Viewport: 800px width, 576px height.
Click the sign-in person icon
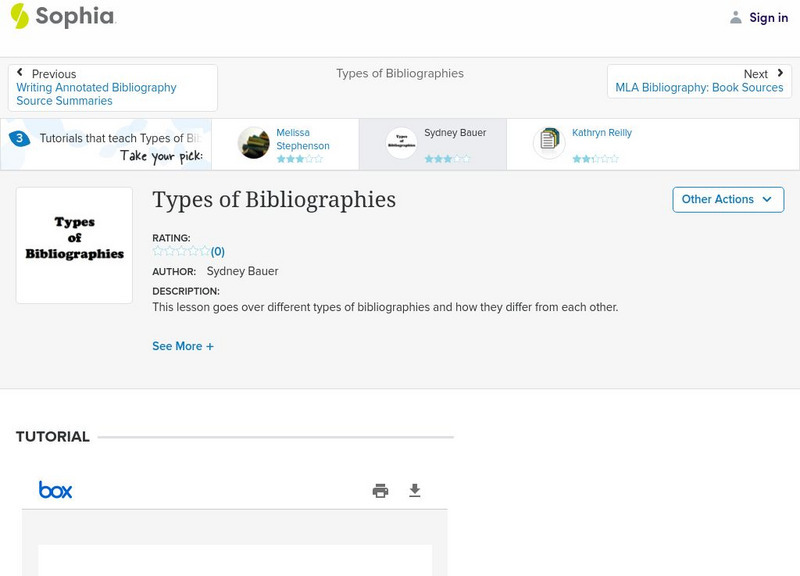(734, 17)
